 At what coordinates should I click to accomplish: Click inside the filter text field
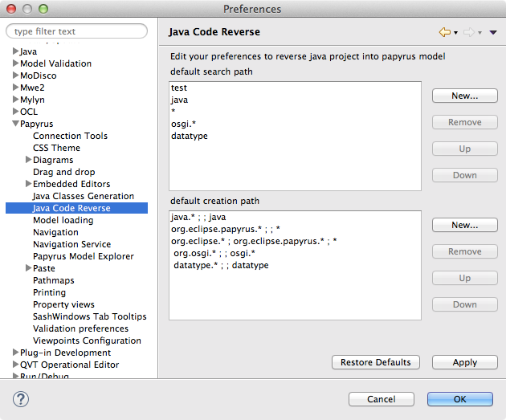coord(77,31)
